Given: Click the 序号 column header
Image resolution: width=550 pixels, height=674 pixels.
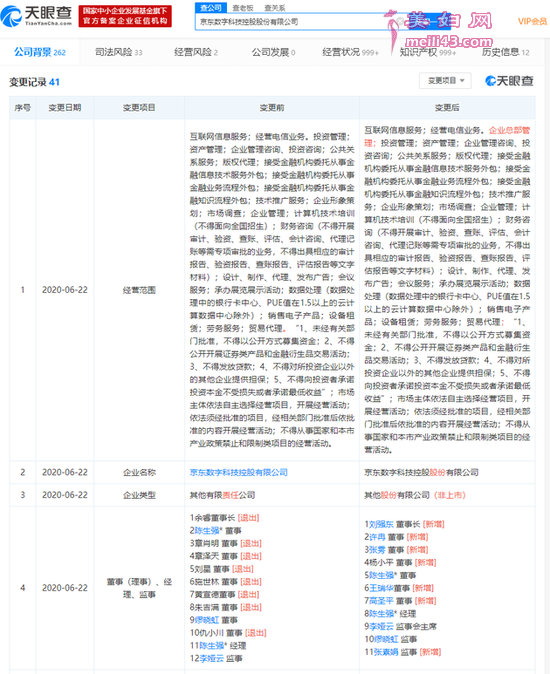Looking at the screenshot, I should point(23,108).
